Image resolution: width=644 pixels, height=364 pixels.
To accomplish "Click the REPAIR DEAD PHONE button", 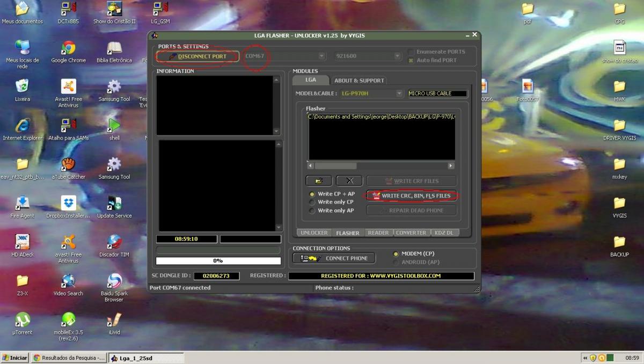I will click(x=412, y=210).
